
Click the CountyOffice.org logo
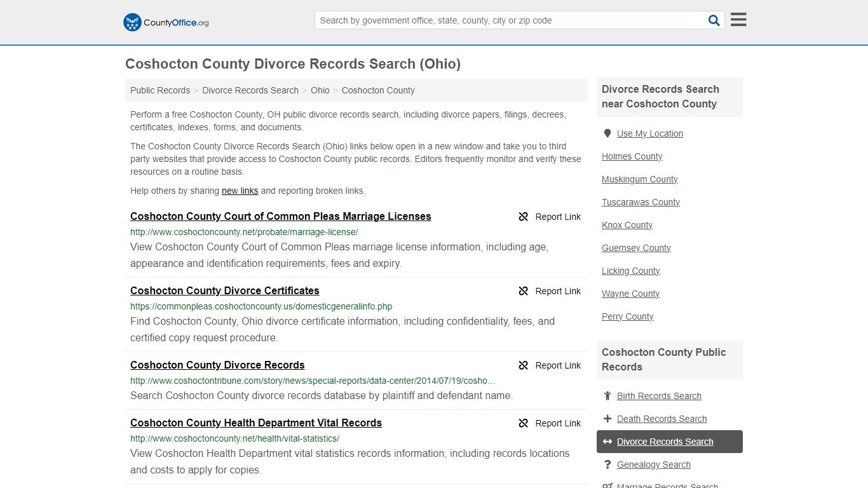pyautogui.click(x=166, y=22)
